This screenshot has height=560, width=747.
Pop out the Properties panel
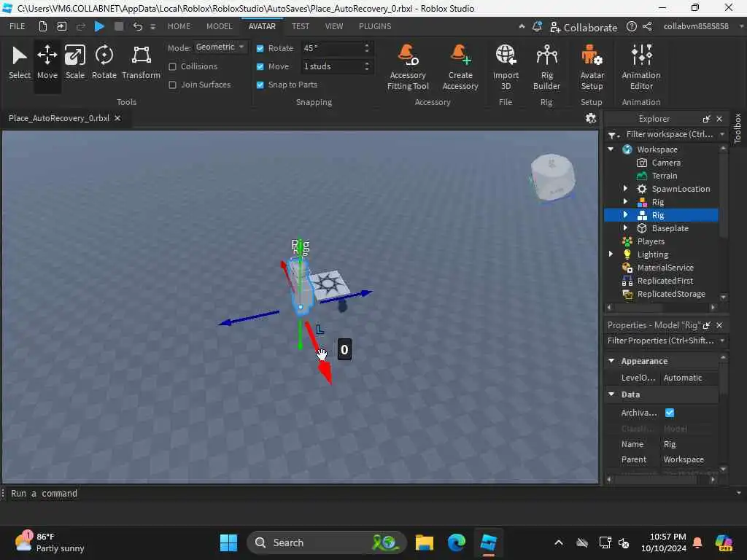706,325
